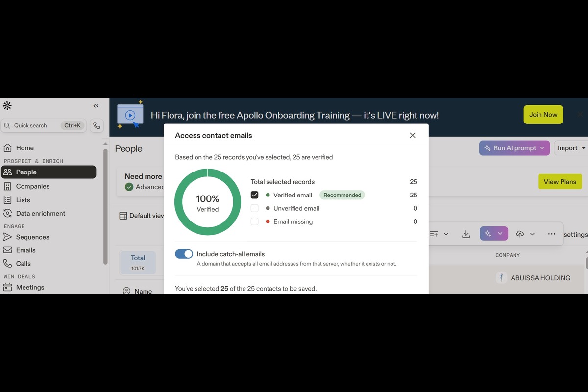Viewport: 588px width, 392px height.
Task: Click the sidebar vertical scrollbar
Action: coord(105,206)
